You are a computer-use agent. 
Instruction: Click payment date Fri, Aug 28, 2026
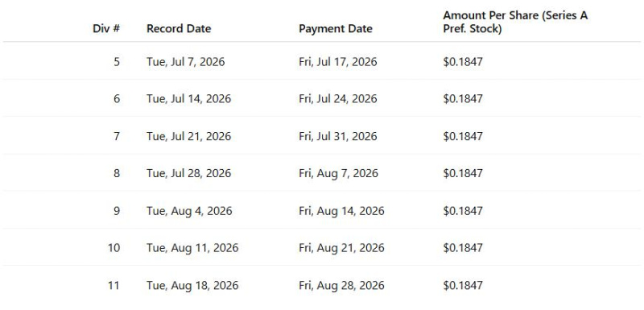pos(341,285)
